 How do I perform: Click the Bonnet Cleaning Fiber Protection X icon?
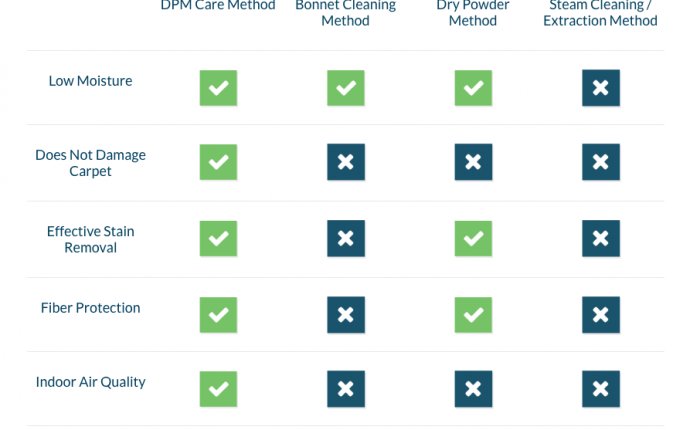click(x=346, y=315)
